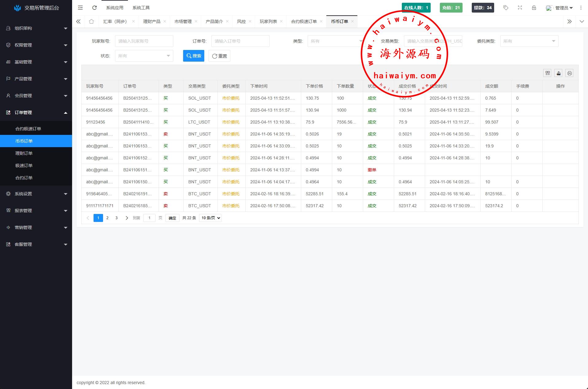Go to the home tab icon
Screen dimensions: 588x389
click(x=91, y=21)
